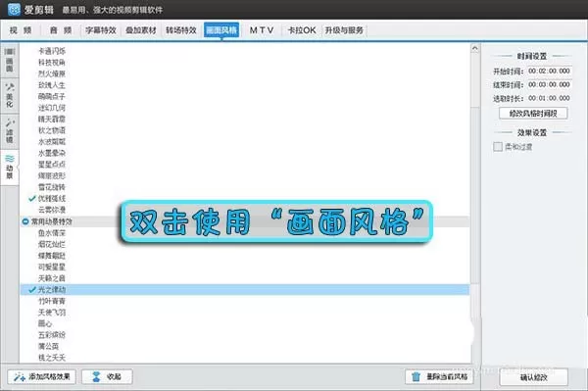
Task: Open the 卡拉OK tab
Action: pyautogui.click(x=302, y=30)
